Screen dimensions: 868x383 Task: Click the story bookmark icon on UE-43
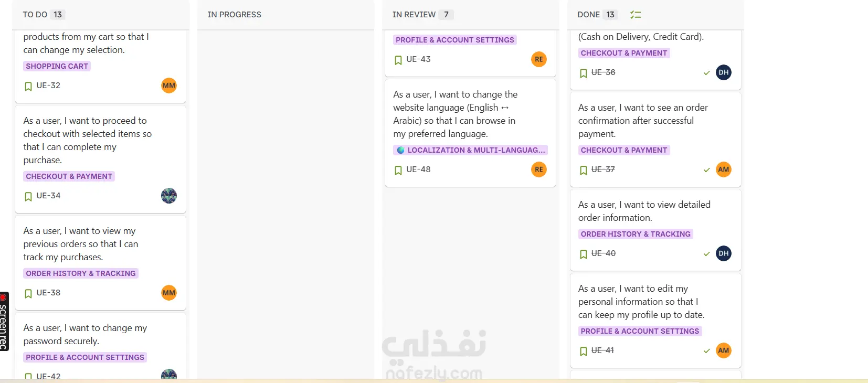[398, 60]
